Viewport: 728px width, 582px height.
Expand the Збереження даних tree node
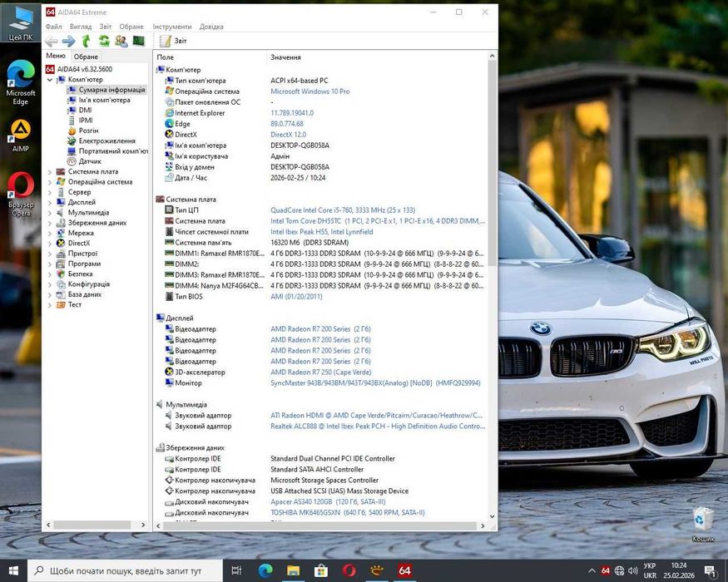click(x=50, y=223)
